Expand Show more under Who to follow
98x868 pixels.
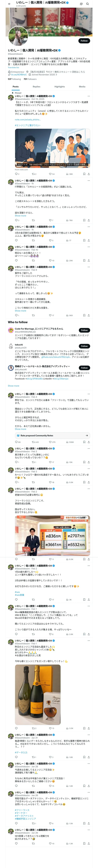(x=14, y=386)
